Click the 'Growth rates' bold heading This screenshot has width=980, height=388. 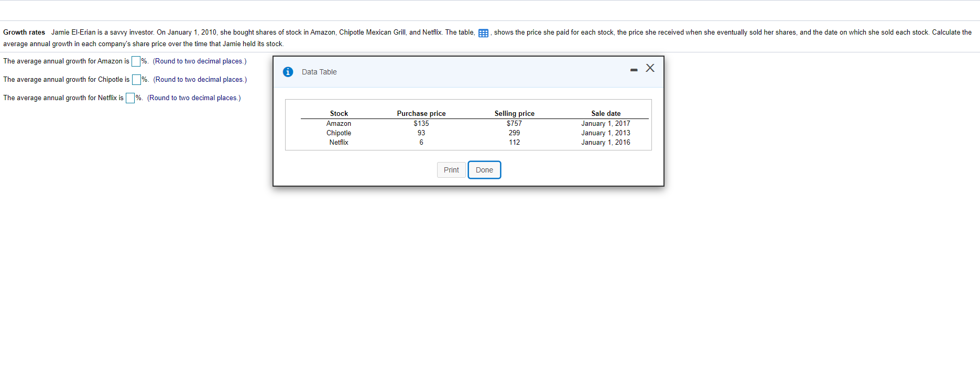[24, 33]
